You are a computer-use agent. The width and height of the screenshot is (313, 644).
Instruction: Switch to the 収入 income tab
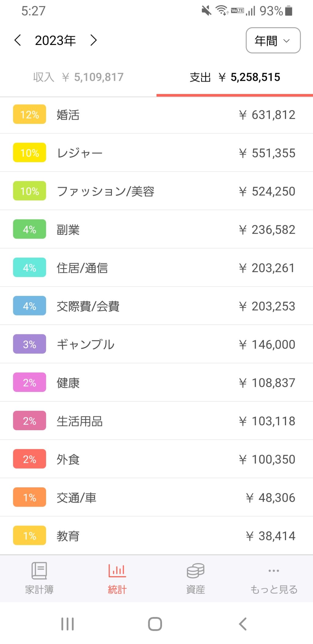coord(78,77)
